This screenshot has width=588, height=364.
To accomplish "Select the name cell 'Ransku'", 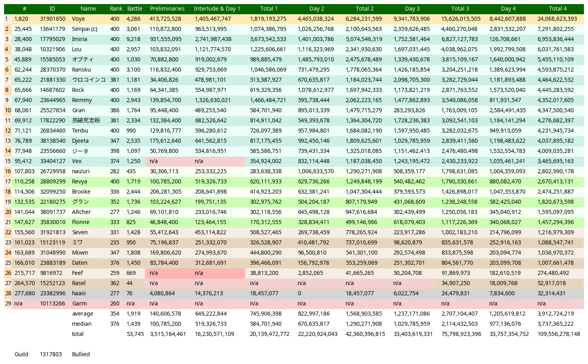I will (81, 70).
